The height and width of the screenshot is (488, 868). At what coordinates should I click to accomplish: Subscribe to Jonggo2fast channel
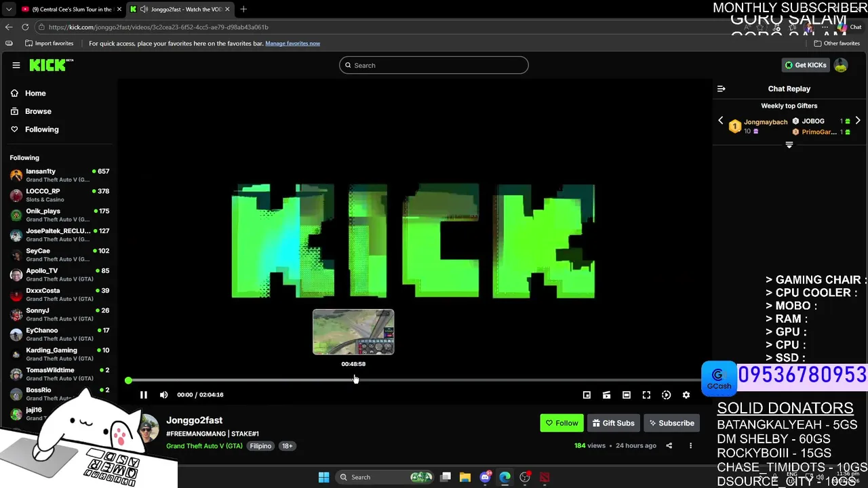671,423
